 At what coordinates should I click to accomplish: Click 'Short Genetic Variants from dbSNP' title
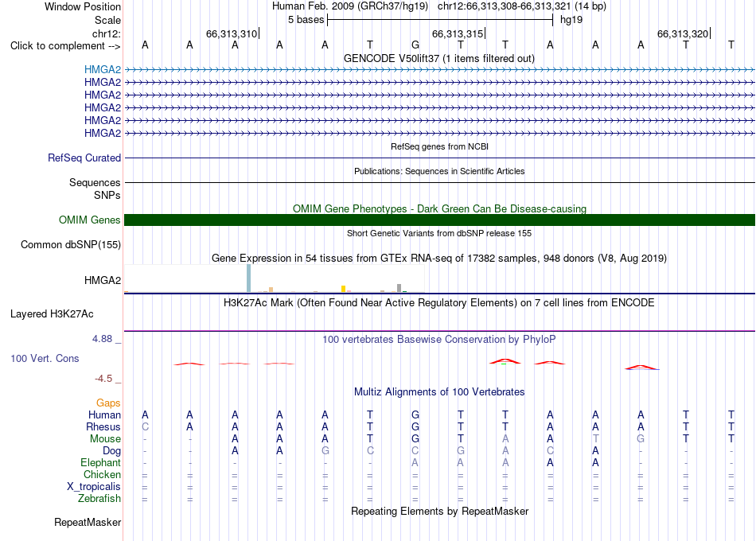click(439, 233)
